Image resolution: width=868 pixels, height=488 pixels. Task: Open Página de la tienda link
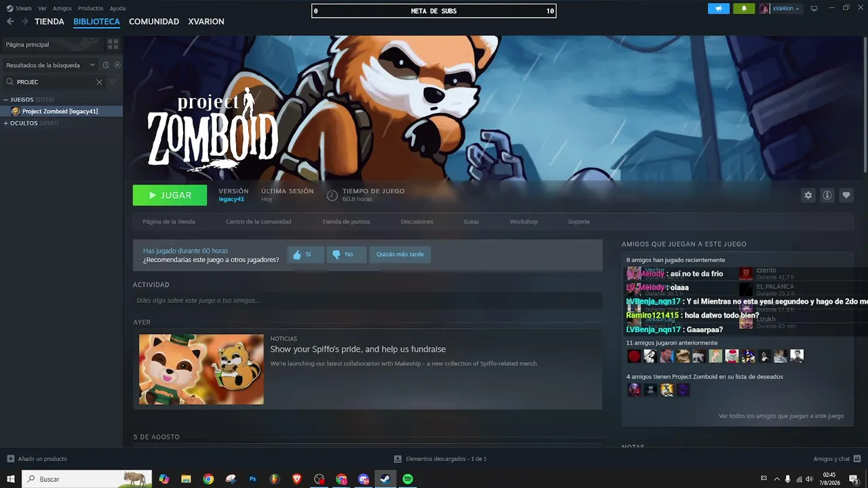tap(169, 222)
